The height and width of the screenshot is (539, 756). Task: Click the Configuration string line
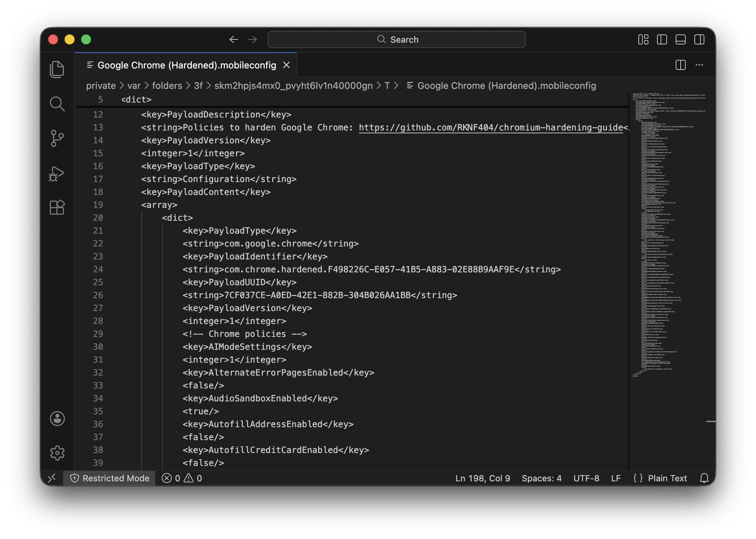[218, 179]
